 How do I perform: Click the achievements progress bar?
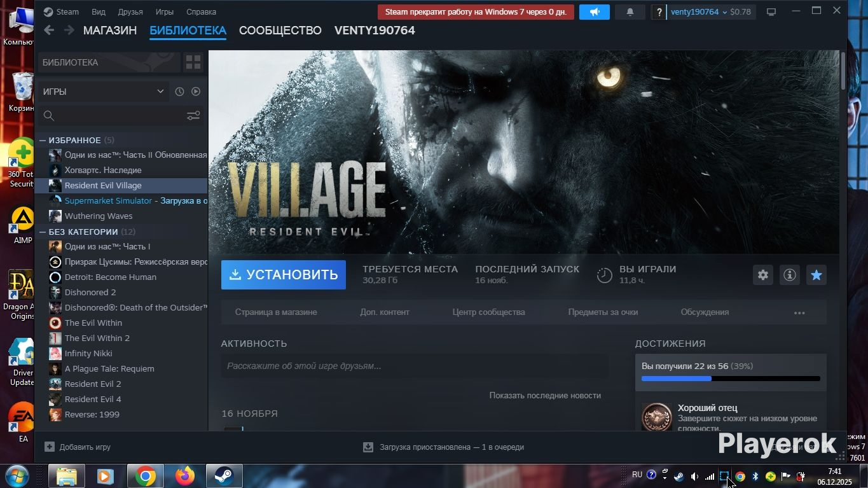click(x=731, y=379)
